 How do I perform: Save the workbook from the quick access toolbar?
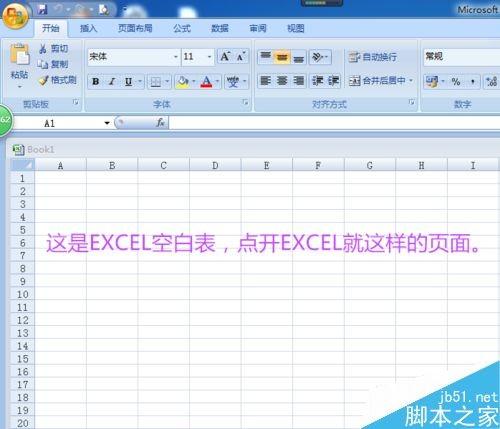tap(42, 9)
